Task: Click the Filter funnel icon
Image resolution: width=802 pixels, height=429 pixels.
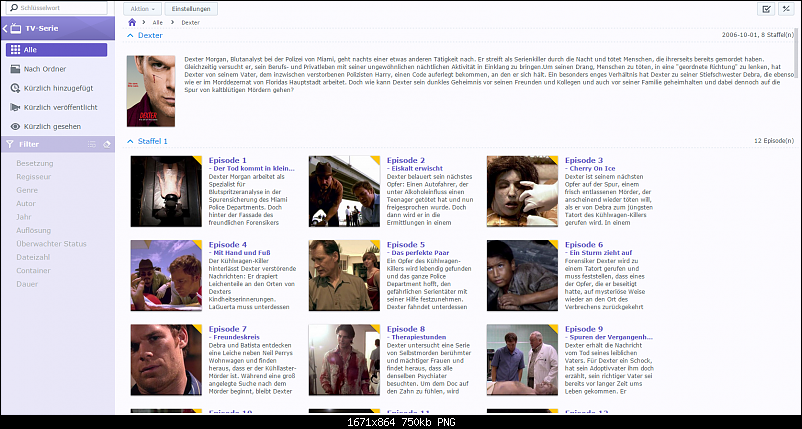Action: 10,144
